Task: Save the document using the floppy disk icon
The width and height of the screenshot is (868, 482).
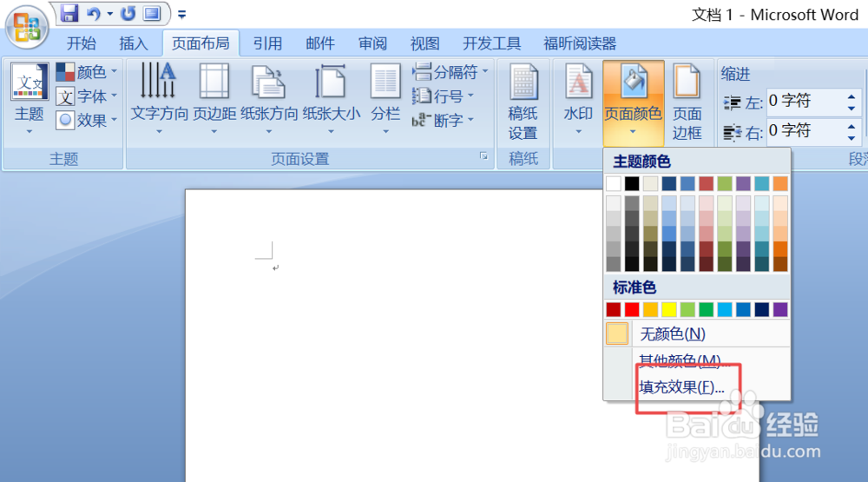Action: pos(69,13)
